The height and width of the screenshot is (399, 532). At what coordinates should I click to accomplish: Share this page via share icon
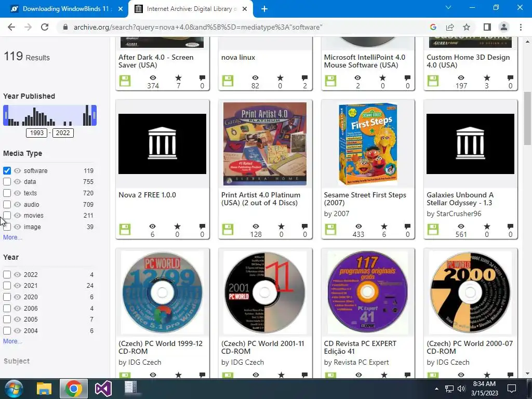pos(450,27)
